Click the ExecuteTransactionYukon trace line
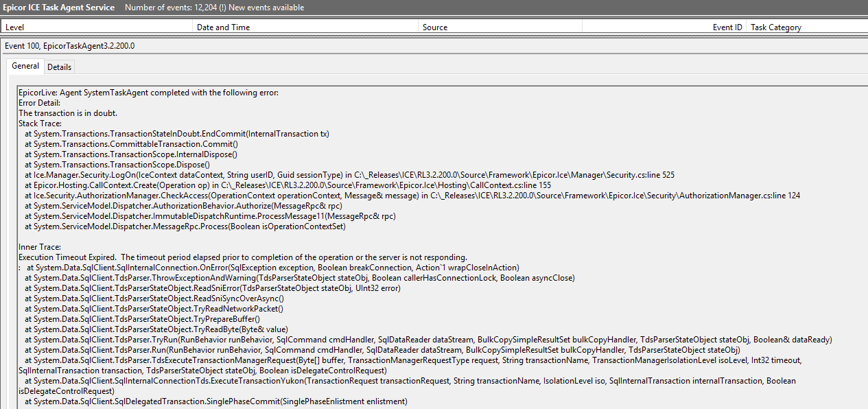The image size is (868, 409). [x=408, y=386]
